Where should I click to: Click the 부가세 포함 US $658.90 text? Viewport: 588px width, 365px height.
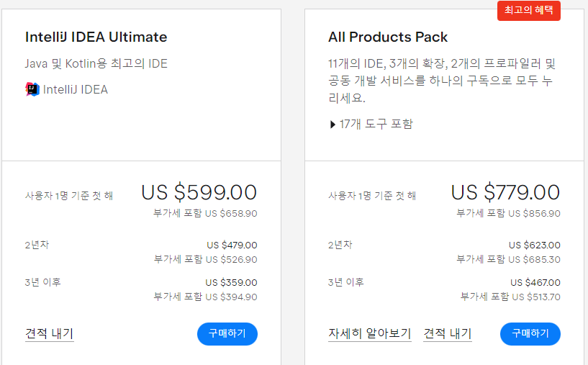205,213
